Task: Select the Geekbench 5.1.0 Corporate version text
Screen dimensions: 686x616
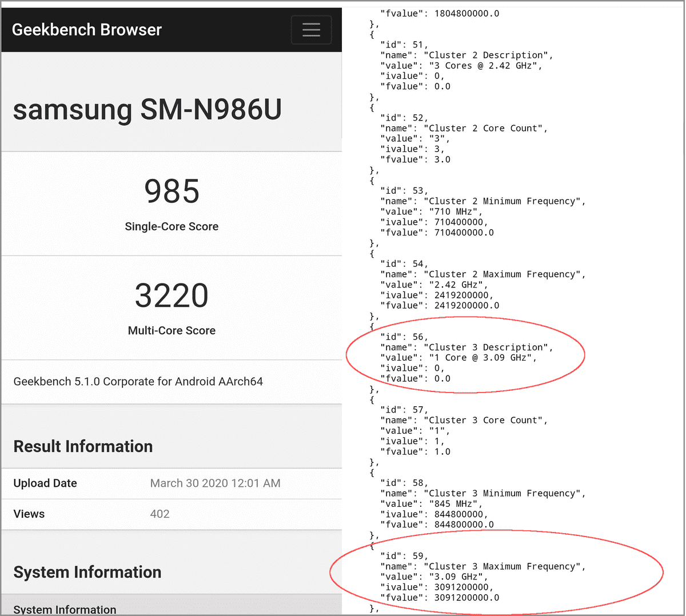Action: (x=138, y=381)
